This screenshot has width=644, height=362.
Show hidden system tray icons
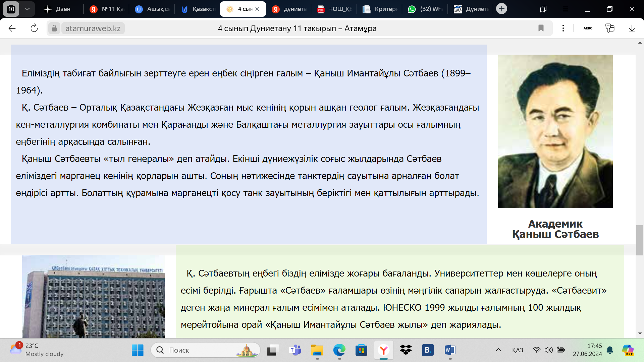498,350
